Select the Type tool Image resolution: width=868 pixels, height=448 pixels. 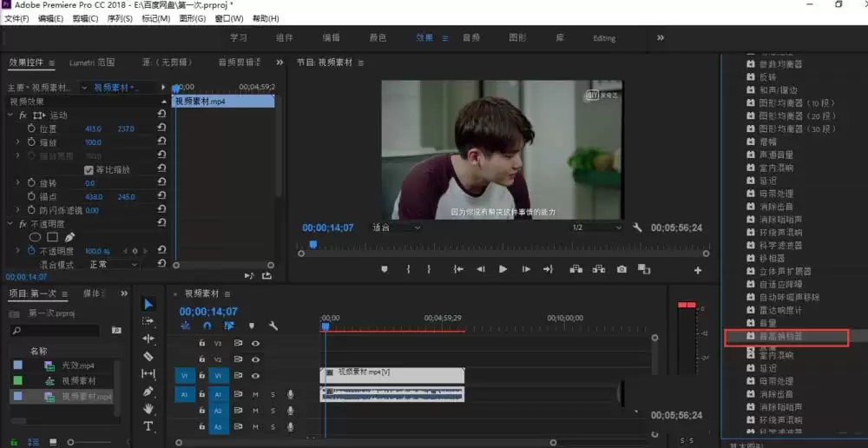148,426
